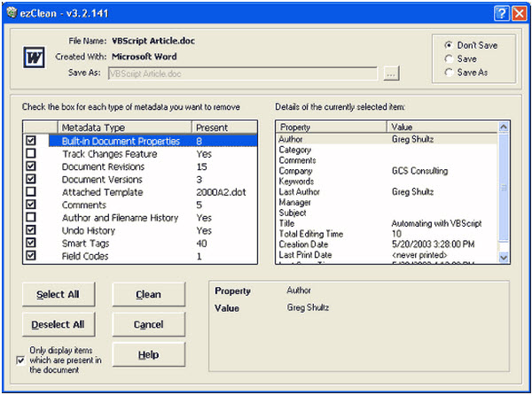Select the Last Author property row
Screen dimensions: 532x395
point(387,191)
